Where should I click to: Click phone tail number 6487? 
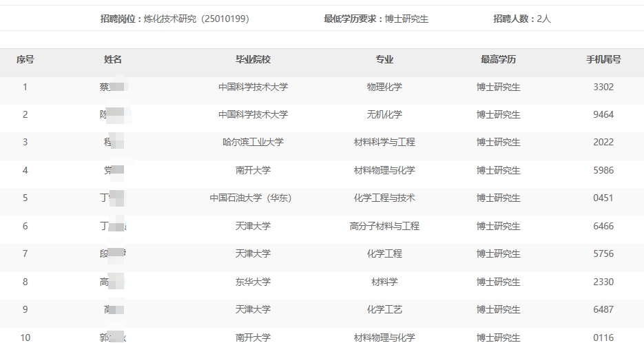[x=603, y=310]
